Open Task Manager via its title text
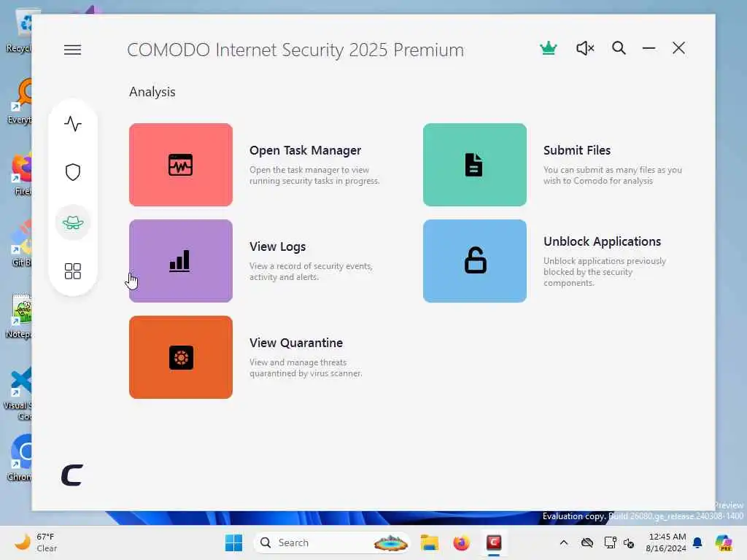747x560 pixels. [x=306, y=150]
